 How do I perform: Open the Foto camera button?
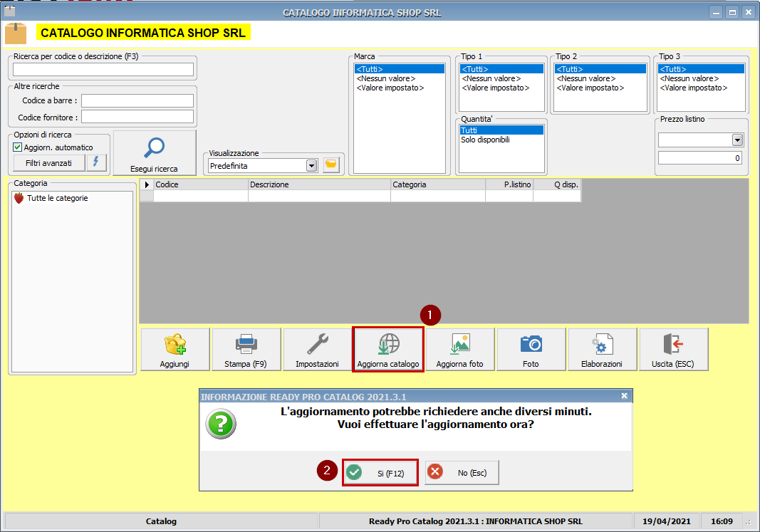pyautogui.click(x=531, y=350)
